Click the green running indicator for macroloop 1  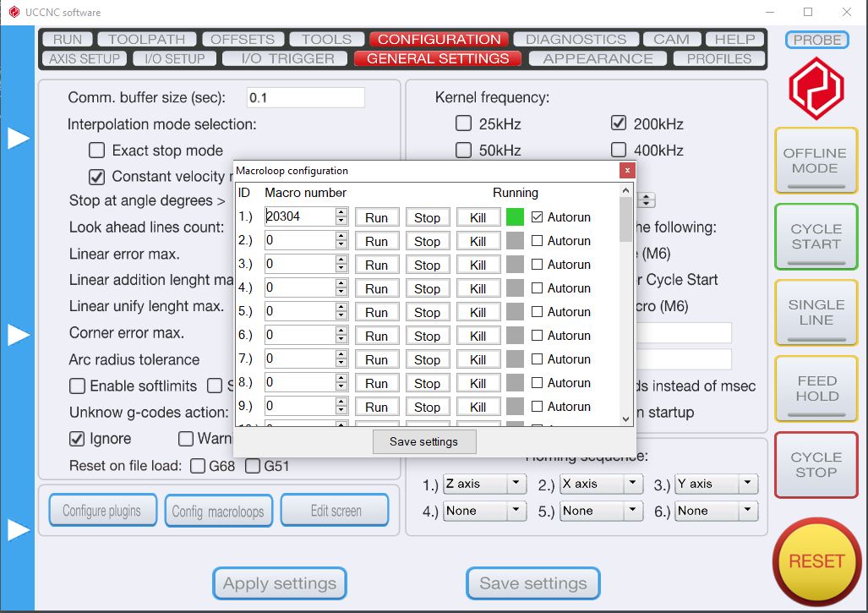[x=515, y=217]
